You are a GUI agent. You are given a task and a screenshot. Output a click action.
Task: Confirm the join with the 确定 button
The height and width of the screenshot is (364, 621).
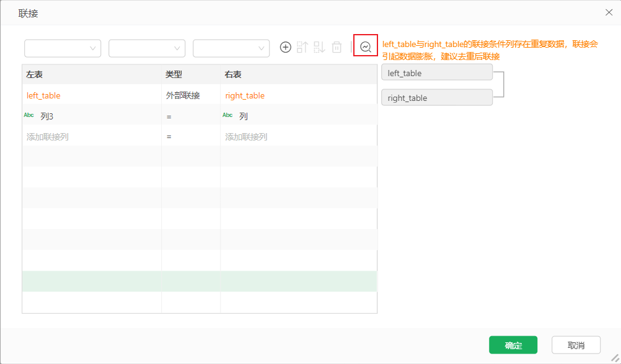[x=513, y=345]
